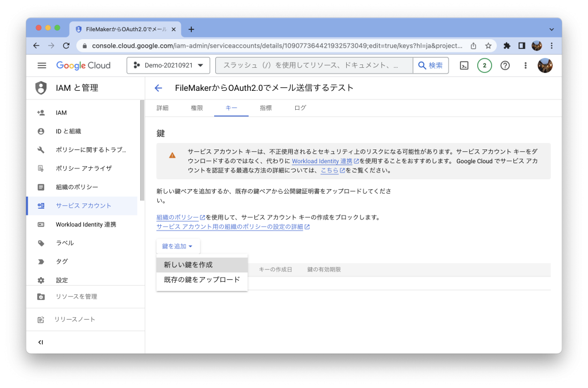The image size is (588, 388).
Task: Click the リリースノート notes icon
Action: coord(41,320)
